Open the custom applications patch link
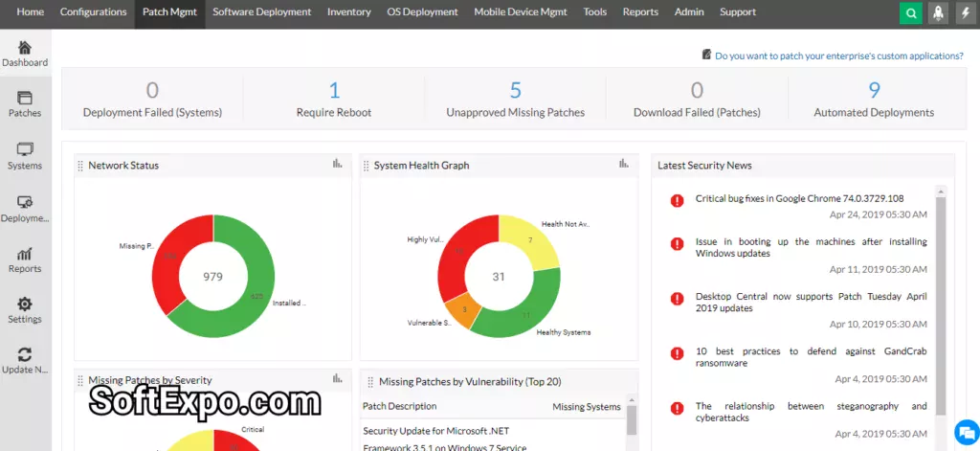This screenshot has height=451, width=980. click(x=839, y=56)
